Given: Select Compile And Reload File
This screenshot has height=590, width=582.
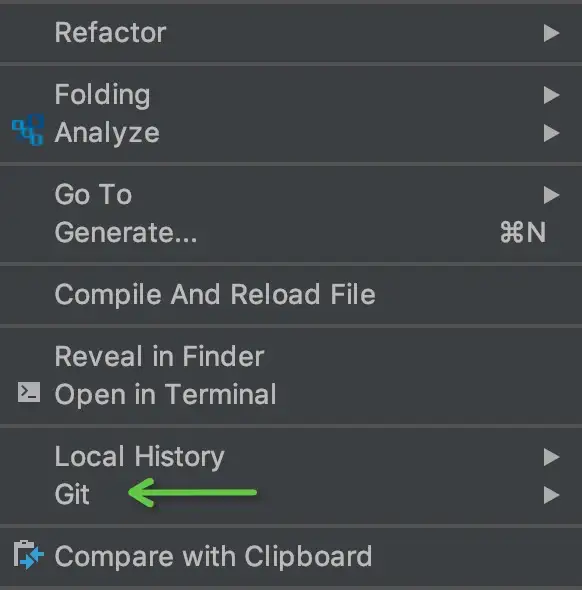Looking at the screenshot, I should click(291, 295).
